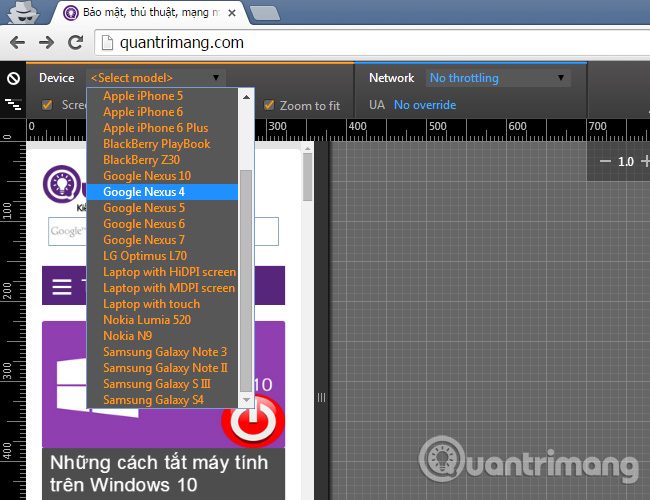650x500 pixels.
Task: Open the Device select model dropdown
Action: (155, 78)
